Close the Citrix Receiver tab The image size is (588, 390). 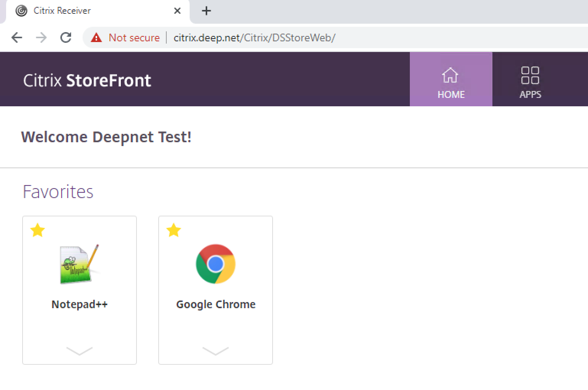point(177,11)
